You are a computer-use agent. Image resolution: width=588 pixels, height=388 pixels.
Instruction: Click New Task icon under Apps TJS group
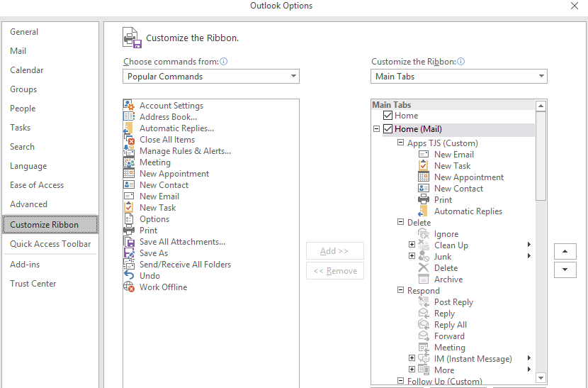[424, 166]
